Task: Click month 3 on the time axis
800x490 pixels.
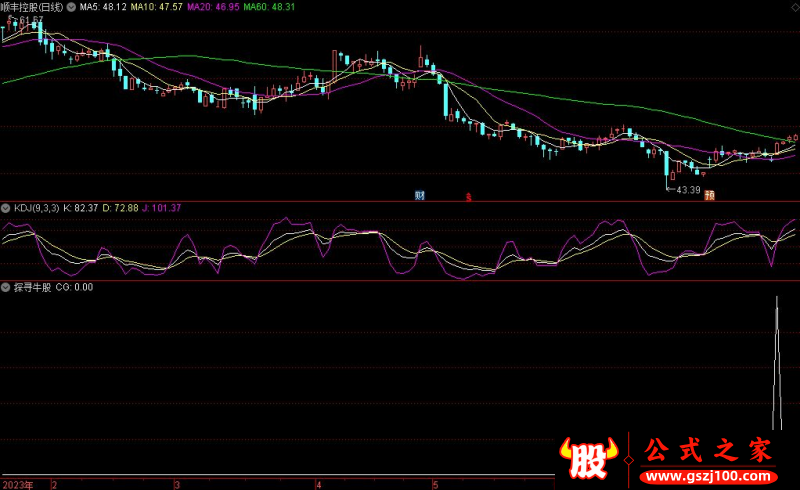Action: (x=177, y=483)
